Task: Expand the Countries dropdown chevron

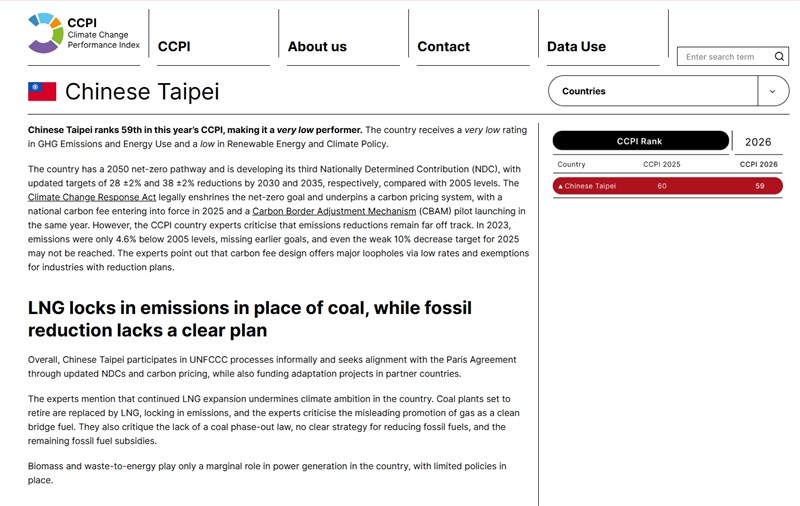Action: [x=772, y=91]
